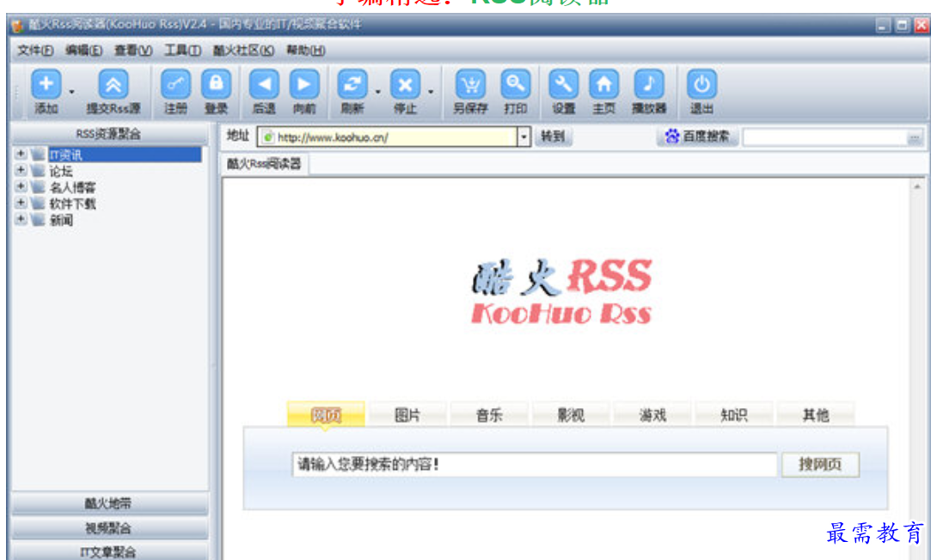Select the 影视 search tab
This screenshot has width=931, height=560.
pyautogui.click(x=571, y=415)
